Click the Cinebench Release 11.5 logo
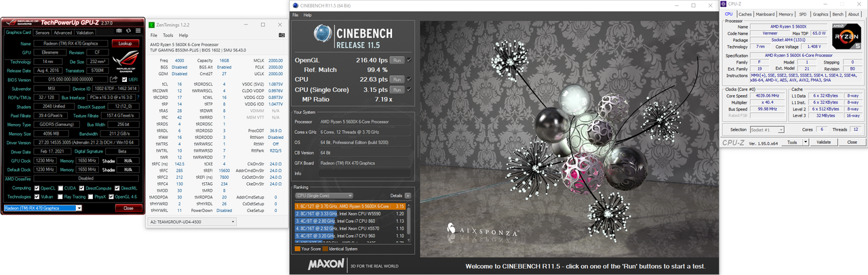This screenshot has width=868, height=275. [353, 37]
